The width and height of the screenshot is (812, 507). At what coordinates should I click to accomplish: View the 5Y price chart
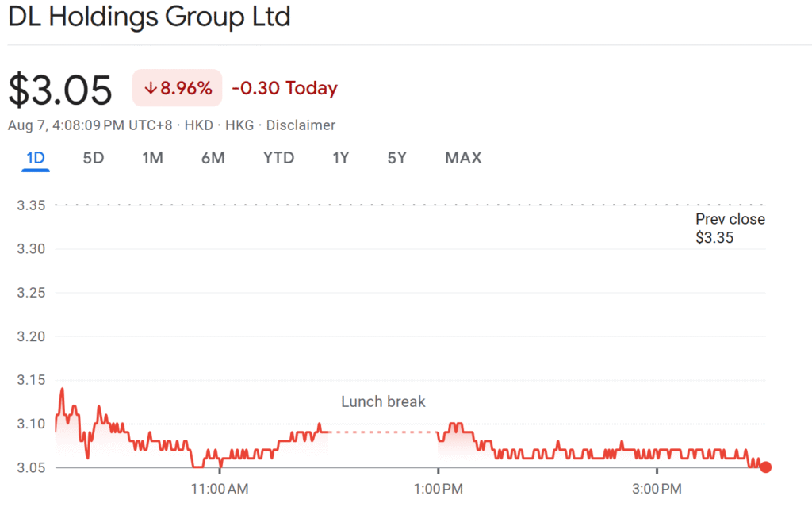pyautogui.click(x=396, y=158)
